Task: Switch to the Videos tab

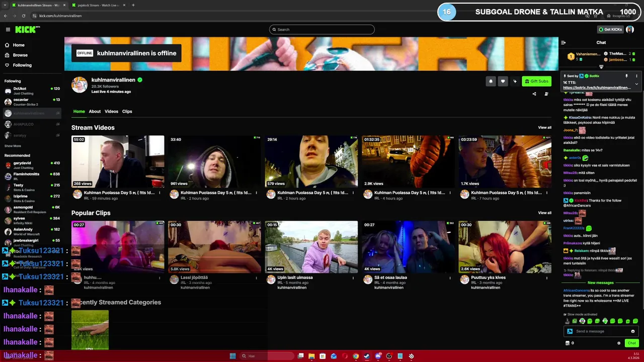Action: click(111, 112)
